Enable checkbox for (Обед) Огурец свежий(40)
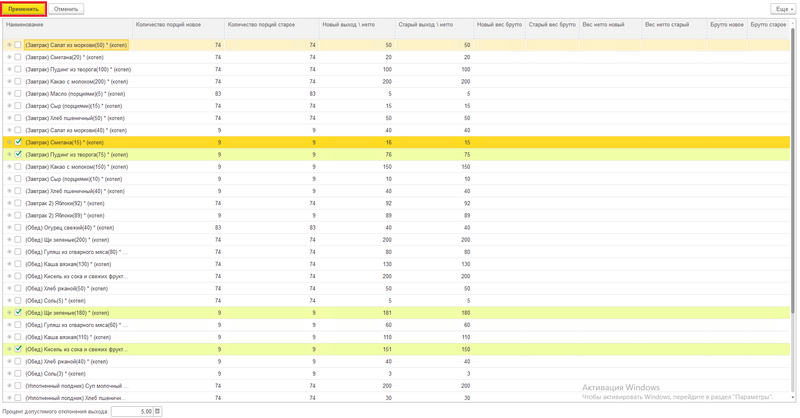The image size is (800, 418). [18, 227]
